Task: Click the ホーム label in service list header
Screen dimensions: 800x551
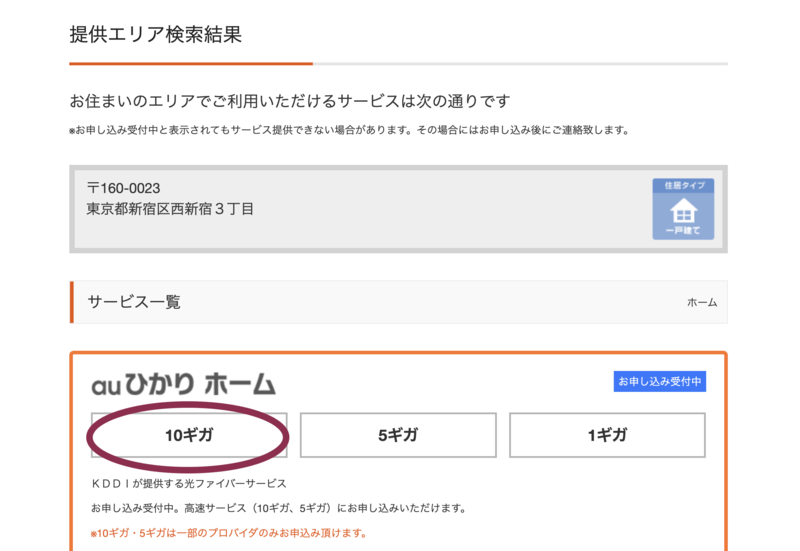Action: click(x=702, y=303)
